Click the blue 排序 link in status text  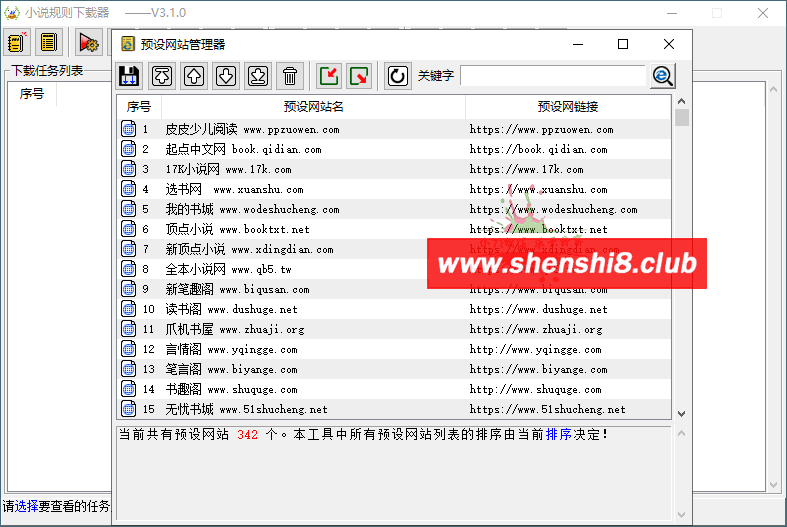pos(558,434)
